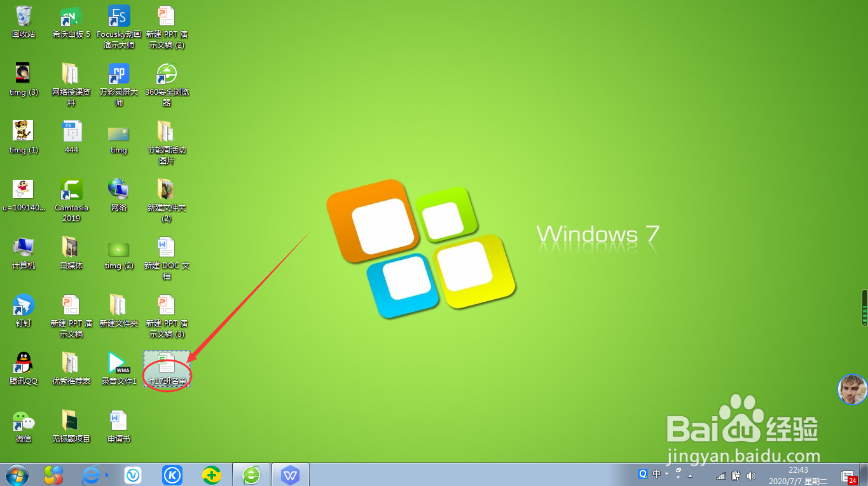Image resolution: width=868 pixels, height=486 pixels.
Task: Switch to the WPS Office taskbar button
Action: point(291,475)
